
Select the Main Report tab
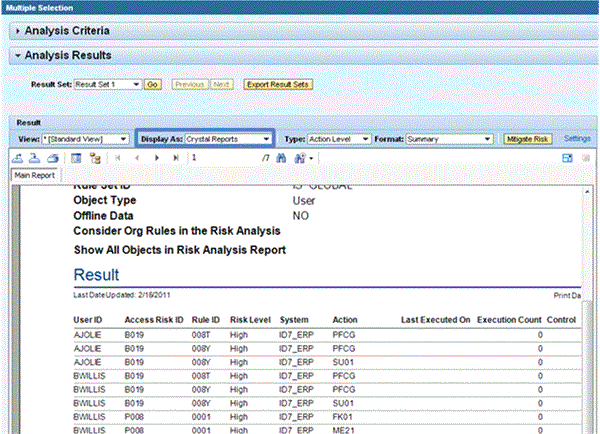click(x=34, y=175)
